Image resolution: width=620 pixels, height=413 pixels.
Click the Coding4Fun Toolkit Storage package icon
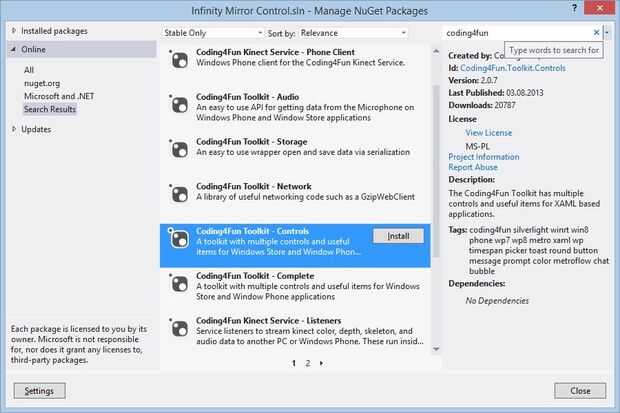(x=180, y=150)
